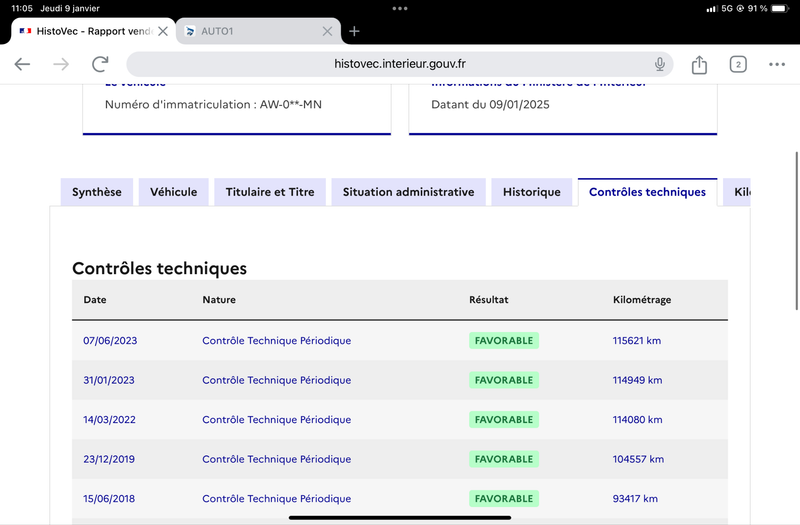Tap the microphone icon in address bar
800x525 pixels.
660,64
